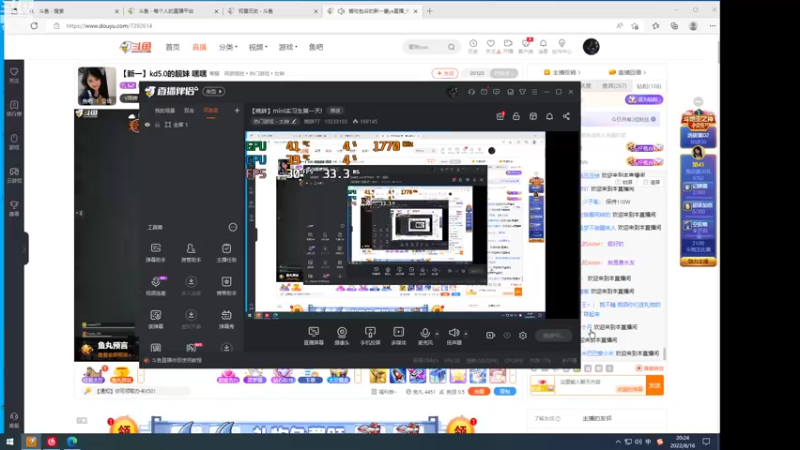
Task: Add a 多媒体 multimedia source
Action: pyautogui.click(x=398, y=336)
